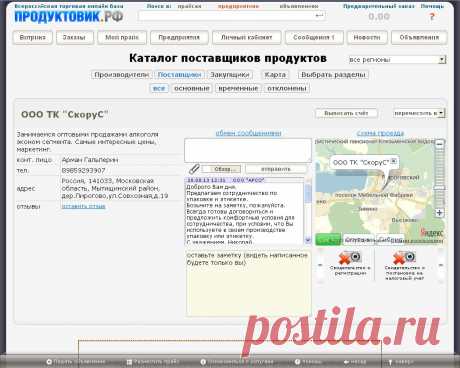
Task: Click 'Предварительный заказ' header link
Action: [x=379, y=6]
